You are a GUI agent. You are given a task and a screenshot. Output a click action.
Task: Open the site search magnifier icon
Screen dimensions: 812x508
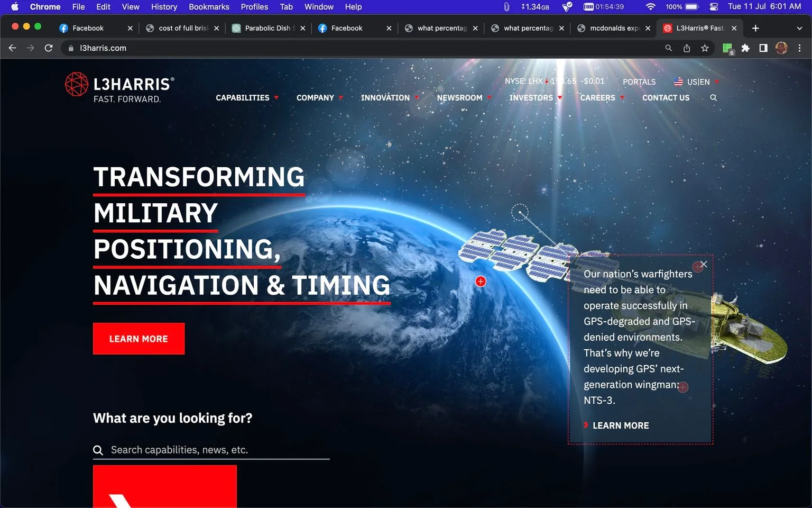713,98
